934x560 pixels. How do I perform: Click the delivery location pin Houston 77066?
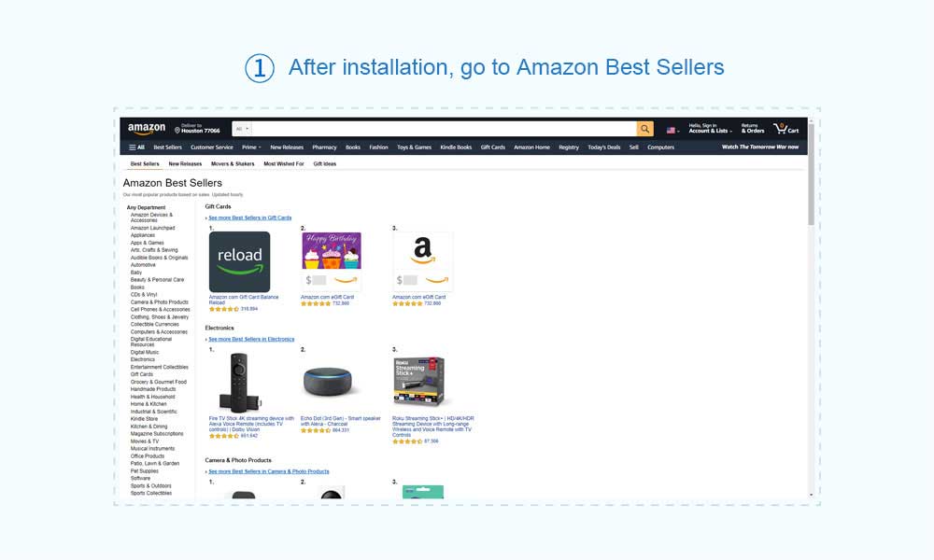point(197,129)
